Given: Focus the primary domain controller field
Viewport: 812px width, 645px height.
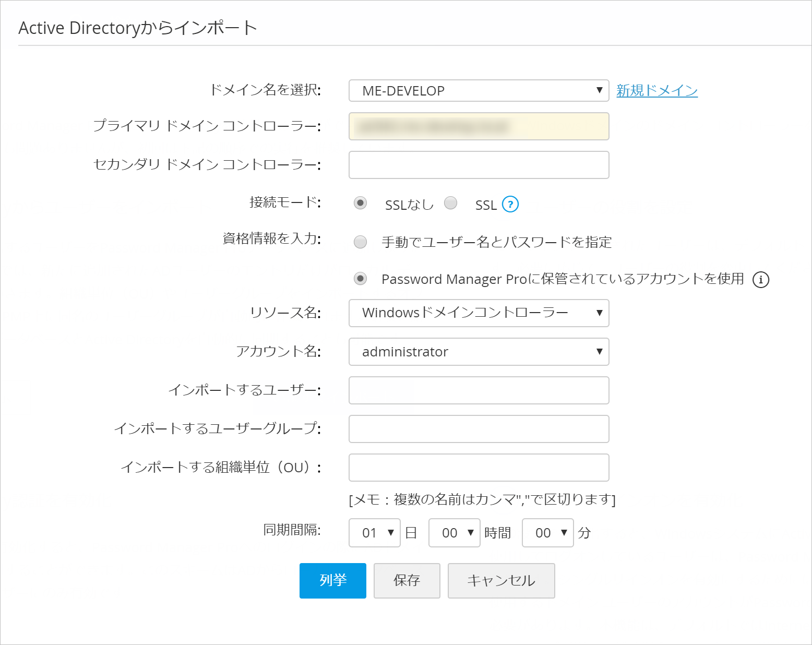Looking at the screenshot, I should (x=479, y=126).
